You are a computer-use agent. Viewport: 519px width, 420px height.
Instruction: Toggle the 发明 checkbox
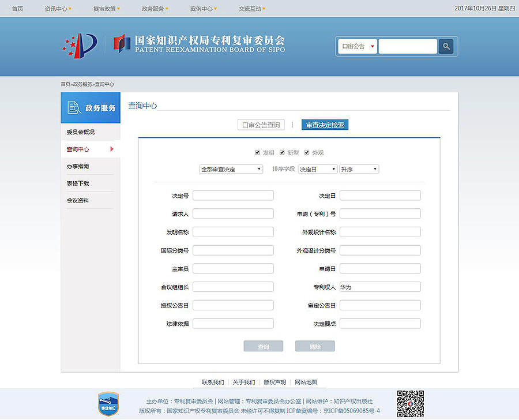pyautogui.click(x=257, y=152)
